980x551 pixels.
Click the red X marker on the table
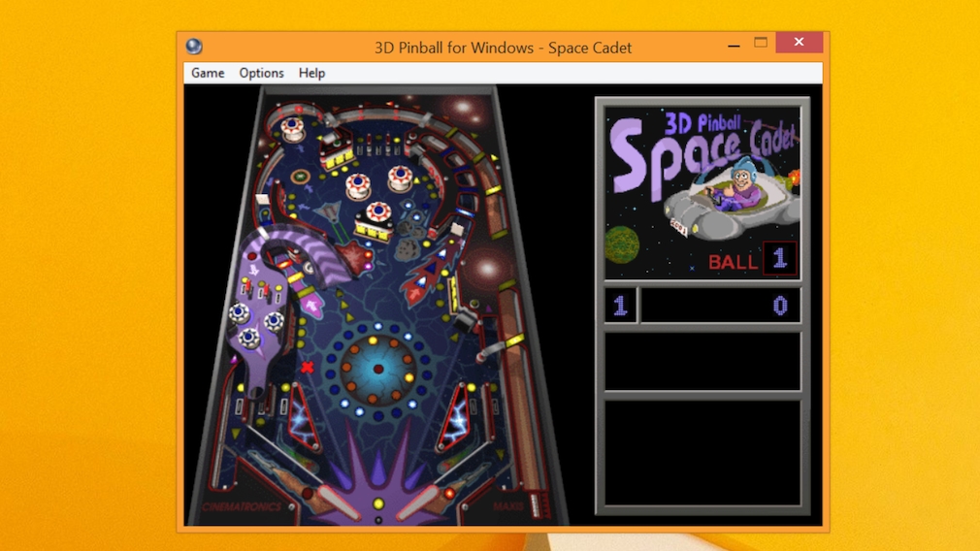[307, 367]
